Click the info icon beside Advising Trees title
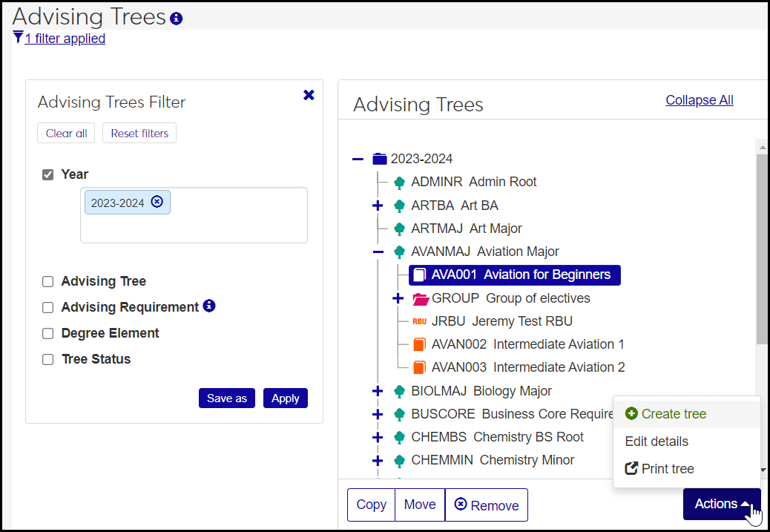 click(x=176, y=19)
